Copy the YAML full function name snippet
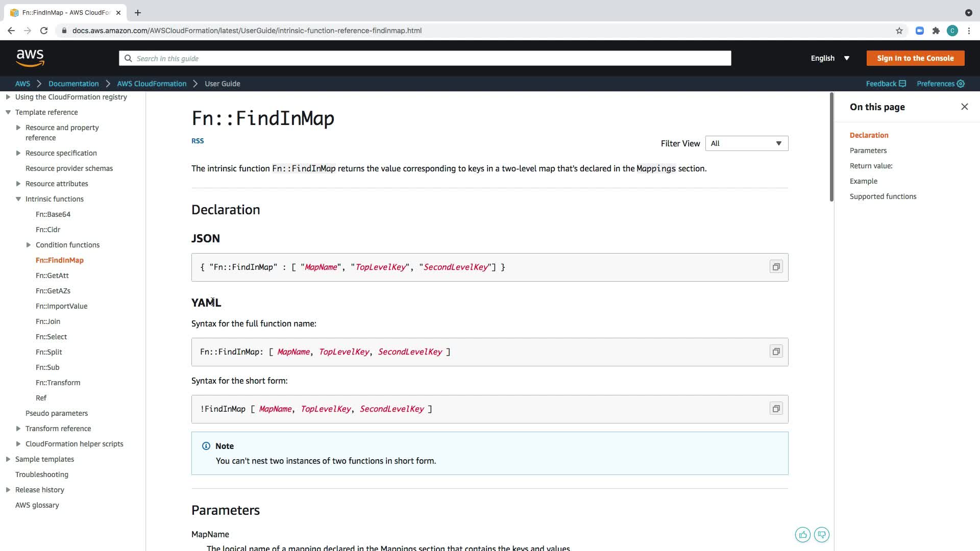 (776, 352)
